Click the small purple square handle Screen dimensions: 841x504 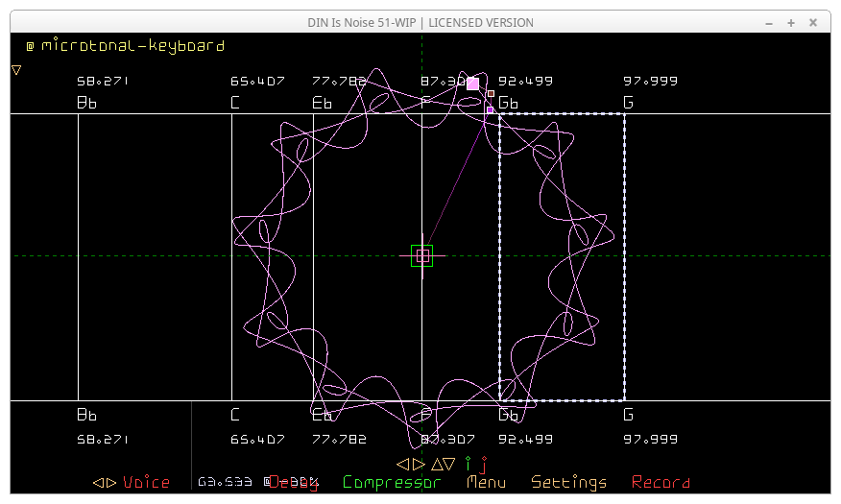491,110
